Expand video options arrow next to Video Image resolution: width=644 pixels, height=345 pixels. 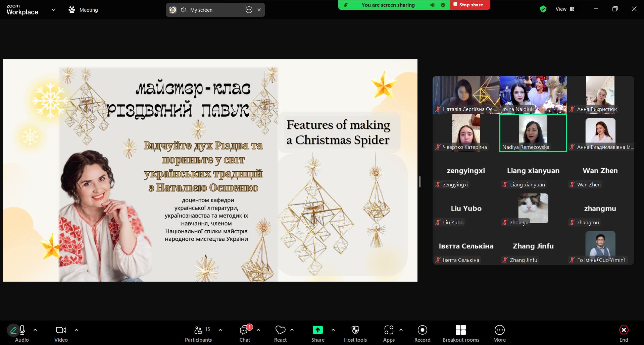77,330
